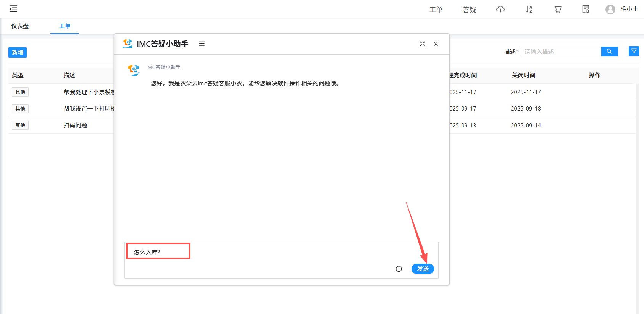Click the 新增 button
Viewport: 644px width, 314px height.
point(18,52)
